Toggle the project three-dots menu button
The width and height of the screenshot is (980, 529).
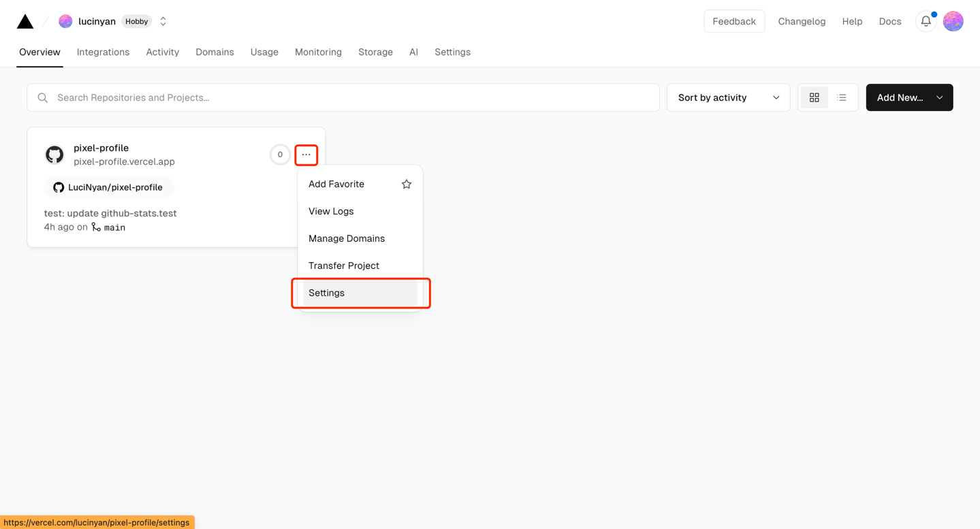tap(306, 155)
